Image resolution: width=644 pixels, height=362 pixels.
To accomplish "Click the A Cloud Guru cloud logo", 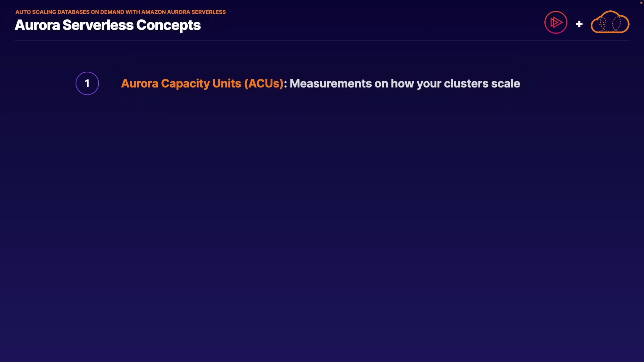I will coord(610,22).
